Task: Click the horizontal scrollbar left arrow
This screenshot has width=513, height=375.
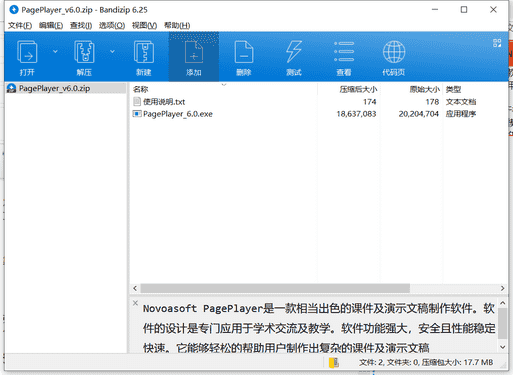Action: pyautogui.click(x=135, y=288)
